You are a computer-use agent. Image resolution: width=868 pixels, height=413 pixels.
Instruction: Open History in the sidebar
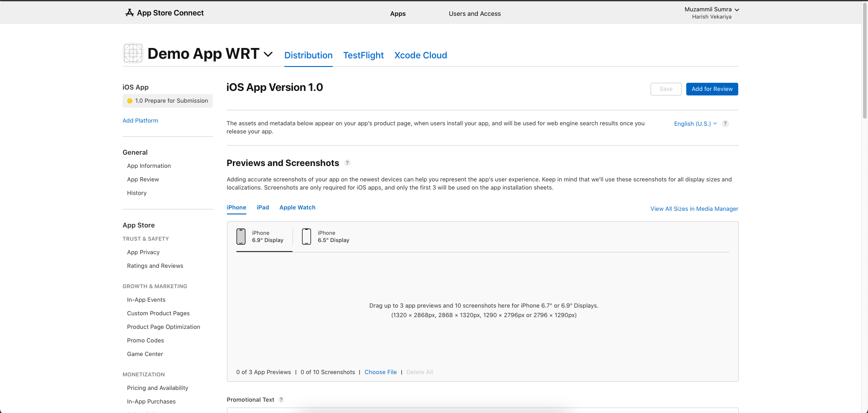click(x=137, y=193)
